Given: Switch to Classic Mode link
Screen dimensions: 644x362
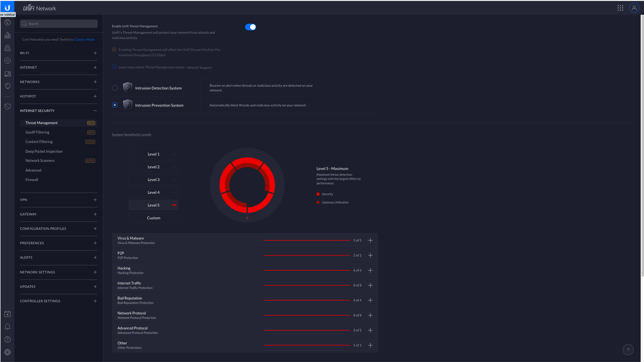Looking at the screenshot, I should (x=85, y=39).
